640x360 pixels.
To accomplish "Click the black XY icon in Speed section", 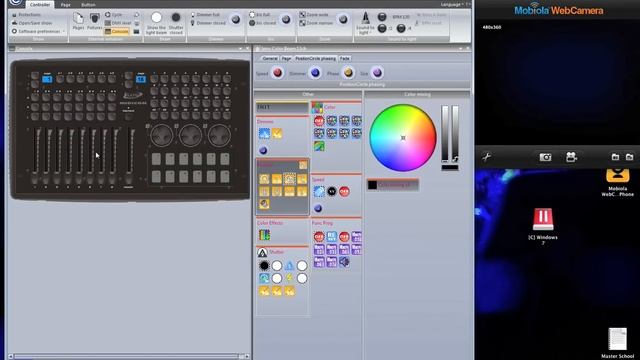I will (331, 191).
